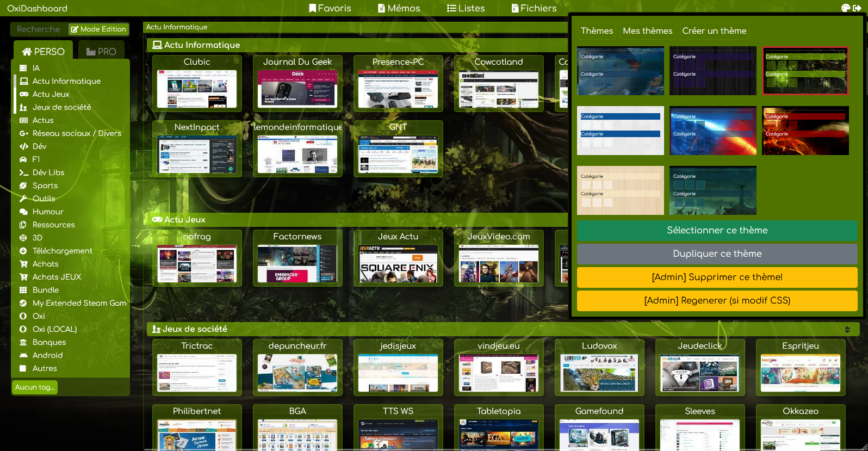Screen dimensions: 868x451
Task: Choose the red fiery theme swatch
Action: pos(805,131)
